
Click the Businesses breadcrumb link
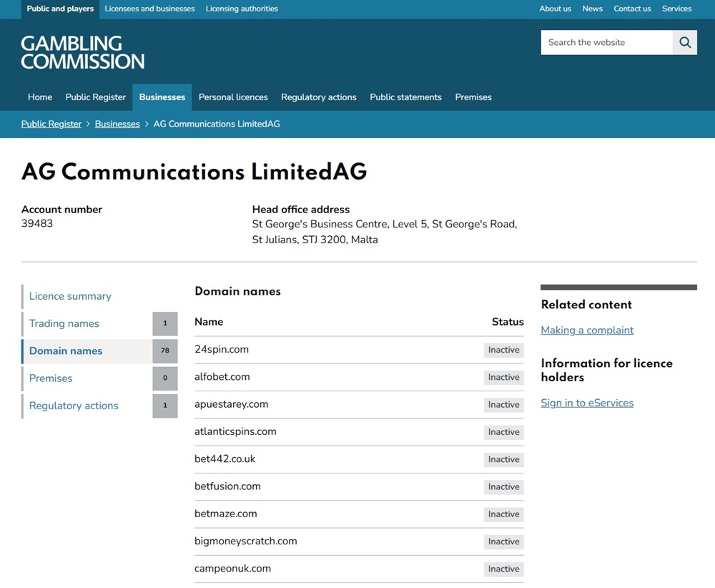coord(117,124)
